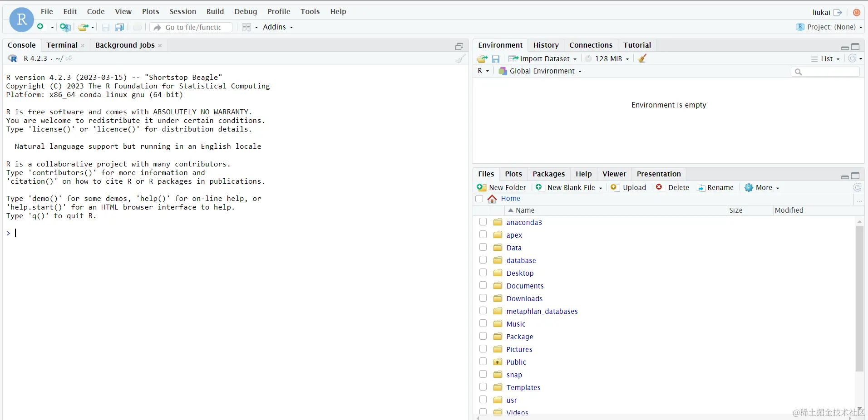The width and height of the screenshot is (868, 420).
Task: Check the box next to Data
Action: pos(483,247)
